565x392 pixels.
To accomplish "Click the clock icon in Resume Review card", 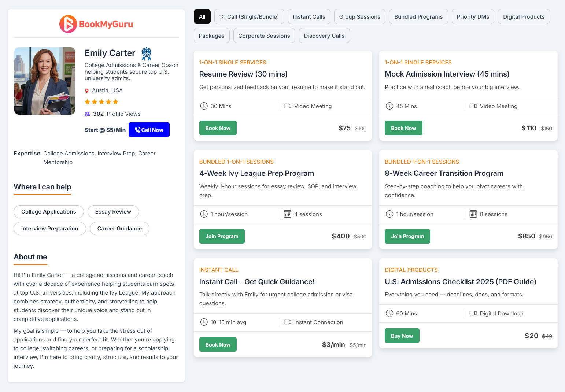I will pos(204,106).
